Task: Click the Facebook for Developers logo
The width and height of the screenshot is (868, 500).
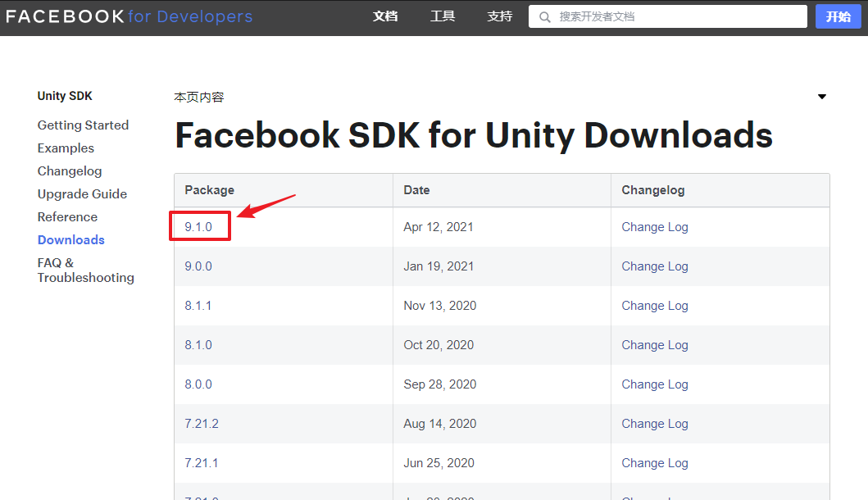Action: [129, 16]
